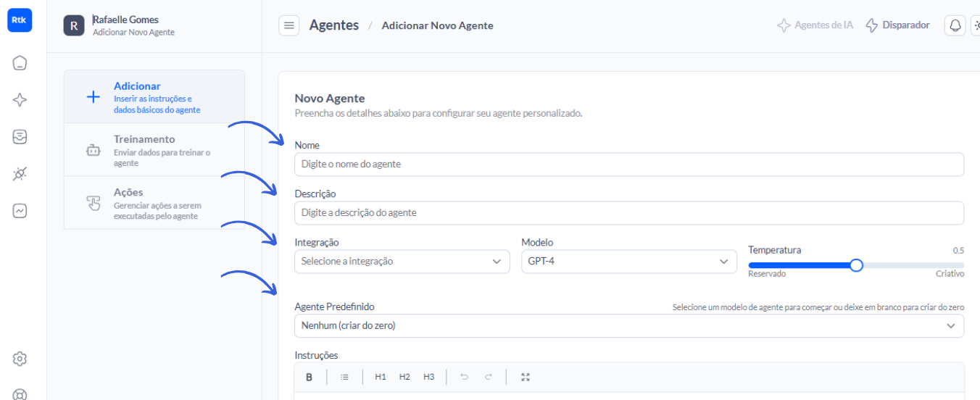
Task: Click the Temperatura slider handle
Action: (x=856, y=265)
